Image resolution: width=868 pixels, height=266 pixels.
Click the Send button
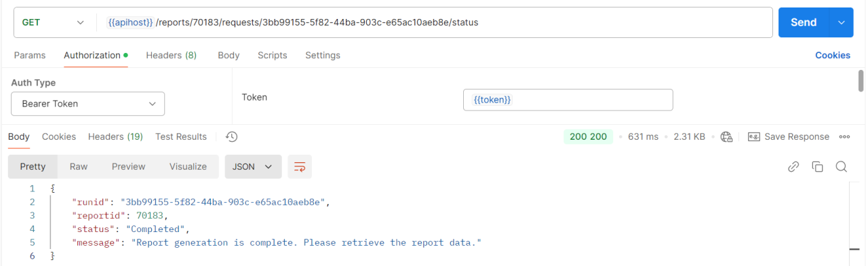(804, 22)
